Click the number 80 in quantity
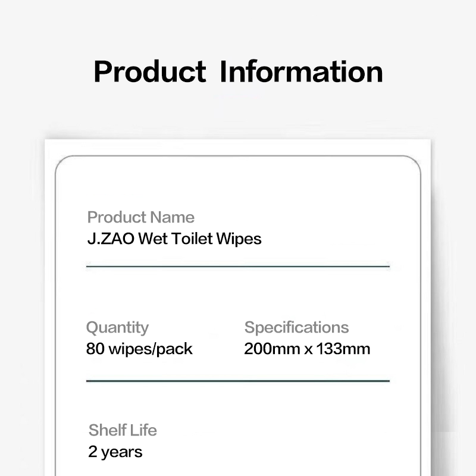 click(x=95, y=349)
